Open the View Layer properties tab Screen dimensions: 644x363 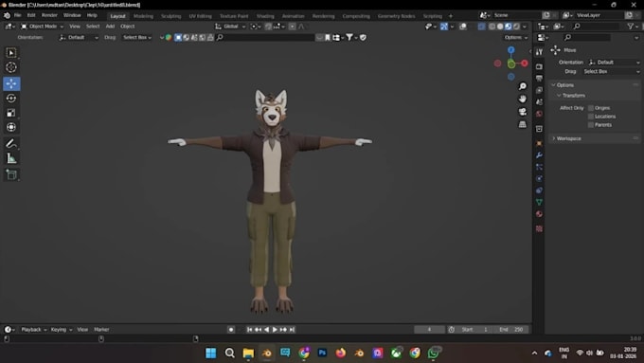coord(539,90)
